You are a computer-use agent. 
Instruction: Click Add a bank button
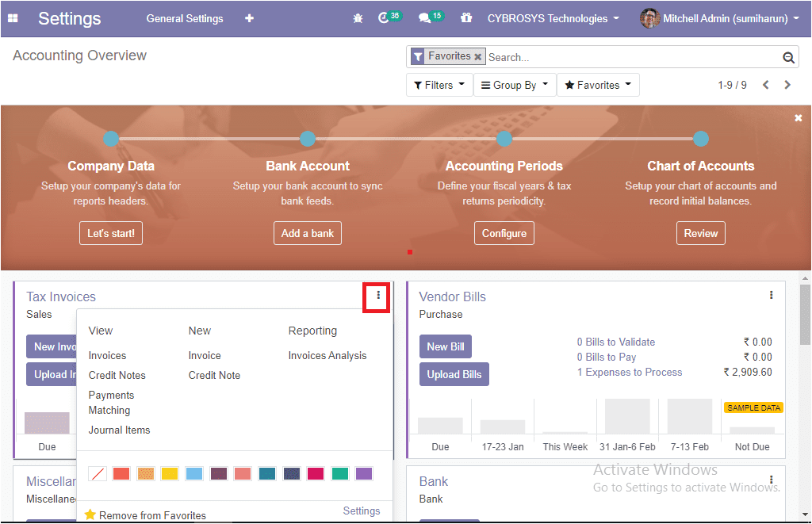point(308,233)
